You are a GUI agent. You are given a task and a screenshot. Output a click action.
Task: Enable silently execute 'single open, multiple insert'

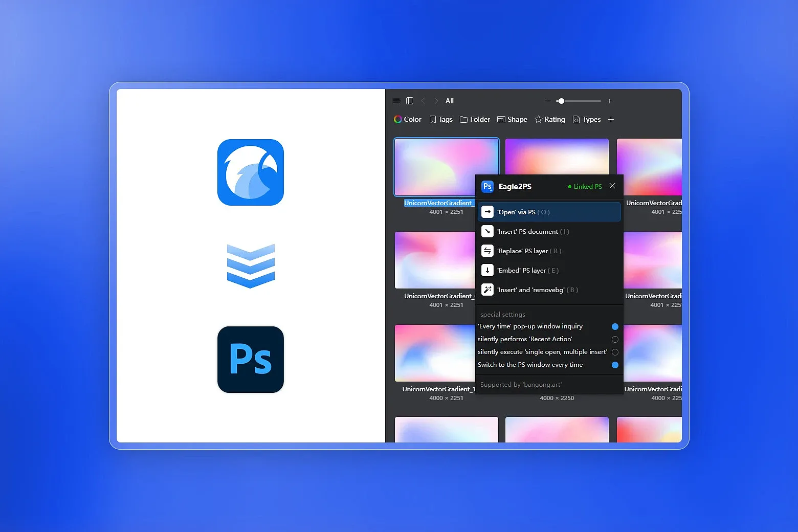(615, 352)
